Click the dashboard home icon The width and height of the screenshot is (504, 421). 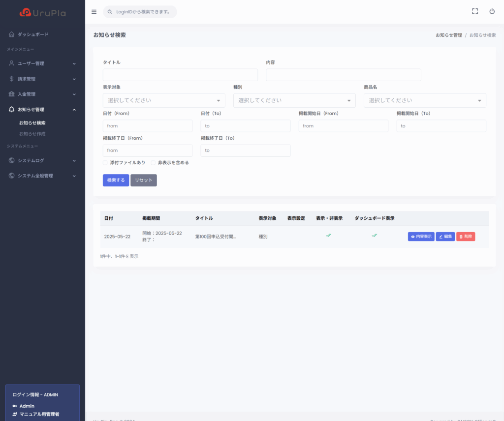pyautogui.click(x=11, y=34)
